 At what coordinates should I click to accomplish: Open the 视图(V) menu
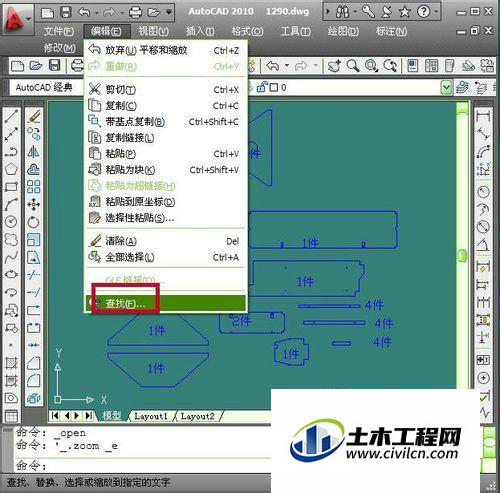coord(153,31)
